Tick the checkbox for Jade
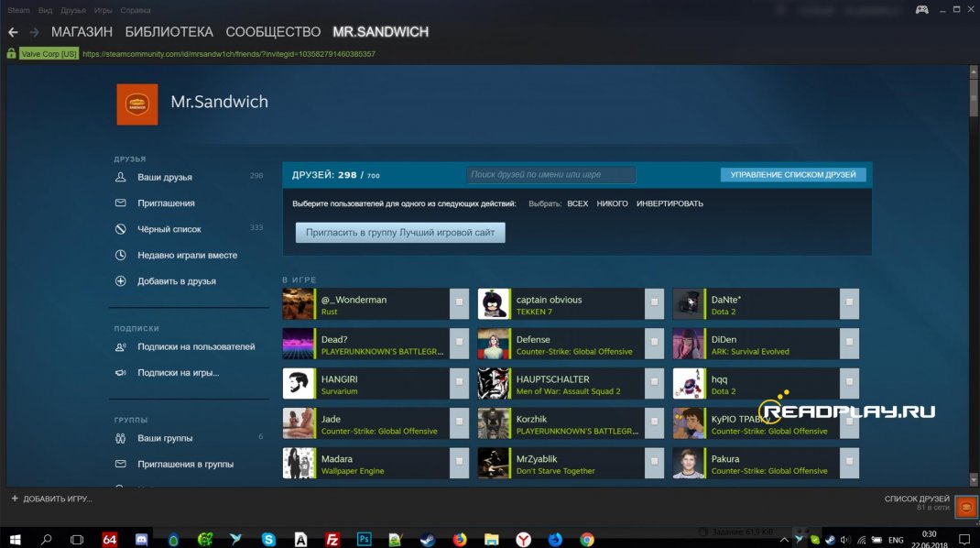Viewport: 980px width, 548px height. (460, 422)
